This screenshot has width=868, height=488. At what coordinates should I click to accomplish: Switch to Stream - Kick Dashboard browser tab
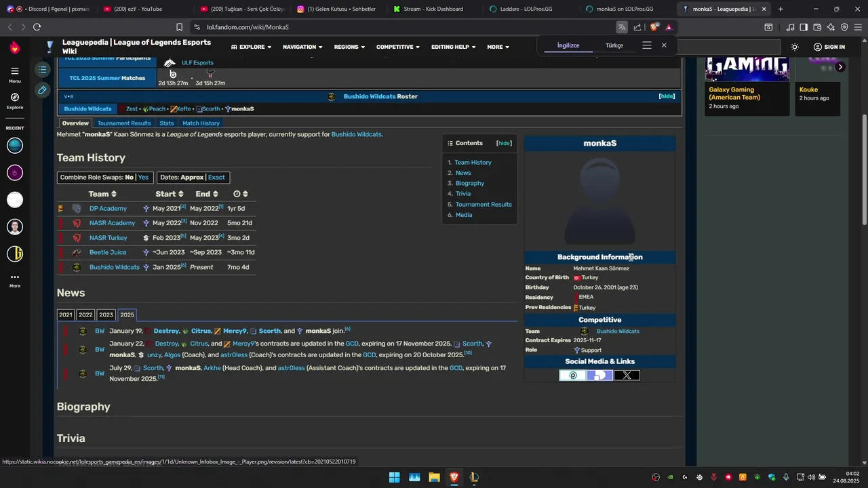coord(433,9)
